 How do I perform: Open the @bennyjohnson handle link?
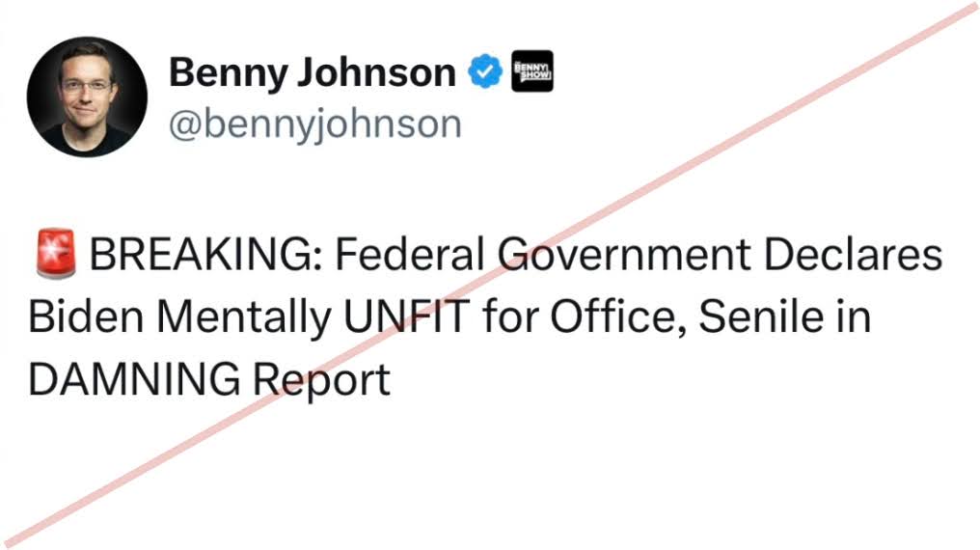pos(314,124)
